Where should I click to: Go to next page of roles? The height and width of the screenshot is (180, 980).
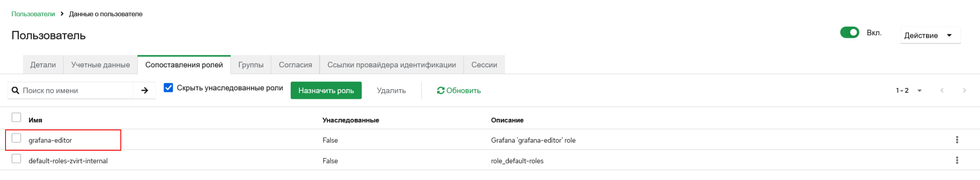point(964,90)
